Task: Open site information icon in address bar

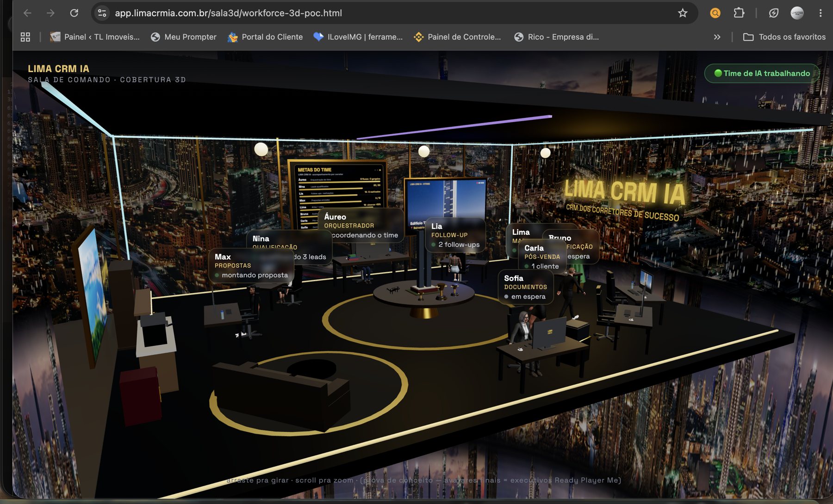Action: click(102, 13)
